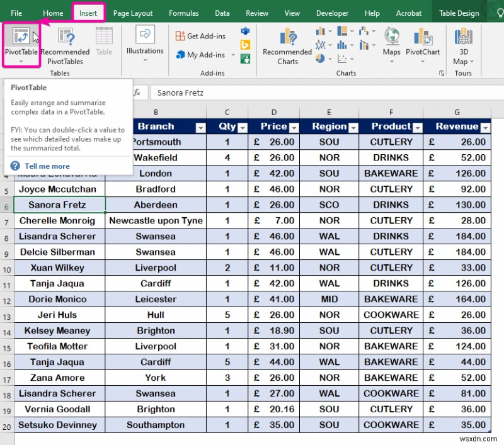Open the filter arrow on Branch column

200,127
